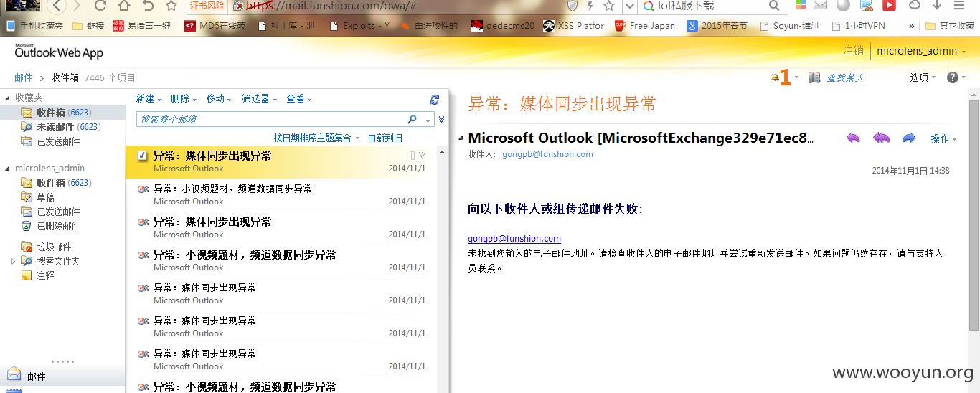This screenshot has width=980, height=393.
Task: Show more bookmarks with the » chevron
Action: coord(911,25)
